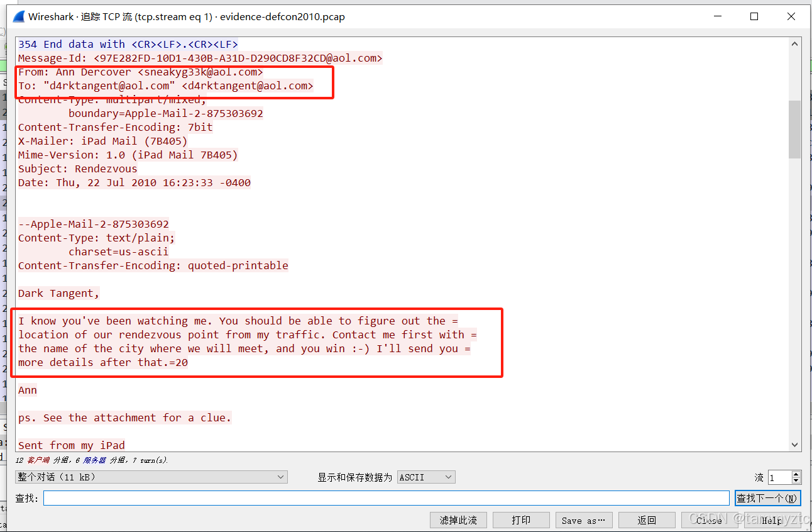This screenshot has height=532, width=812.
Task: Click the Content-Transfer-Encoding: quoted-printable line
Action: point(153,265)
